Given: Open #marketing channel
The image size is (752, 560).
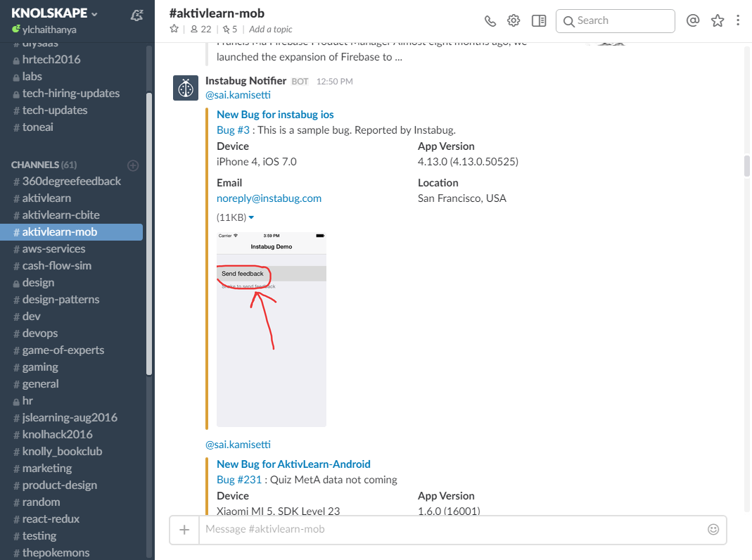Looking at the screenshot, I should pyautogui.click(x=72, y=468).
